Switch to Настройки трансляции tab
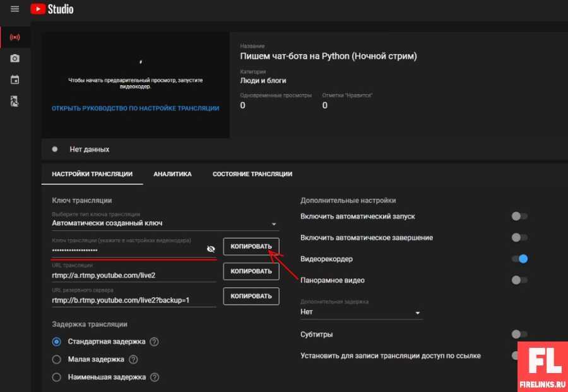The image size is (568, 392). [92, 174]
